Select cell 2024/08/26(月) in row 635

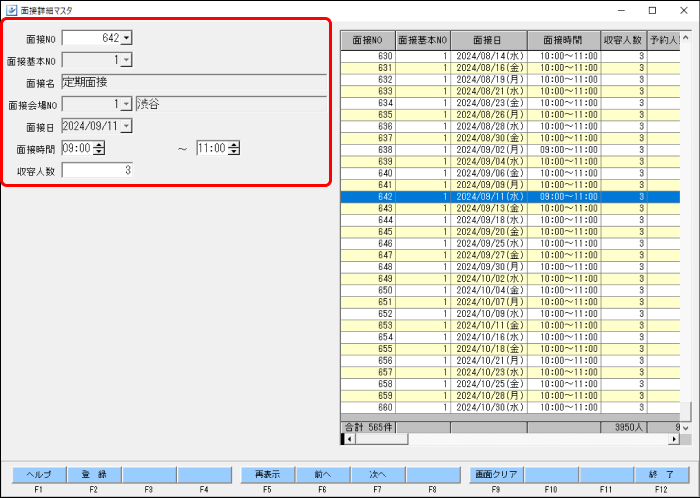tap(489, 115)
